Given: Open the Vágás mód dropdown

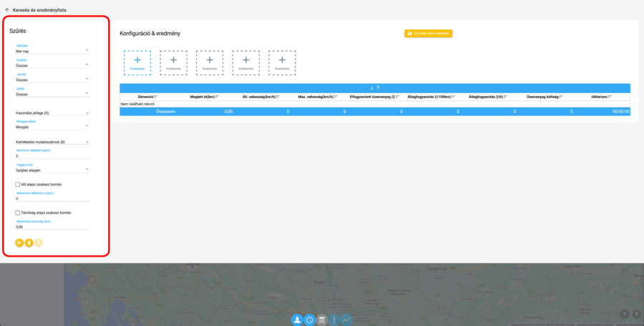Looking at the screenshot, I should [x=52, y=171].
